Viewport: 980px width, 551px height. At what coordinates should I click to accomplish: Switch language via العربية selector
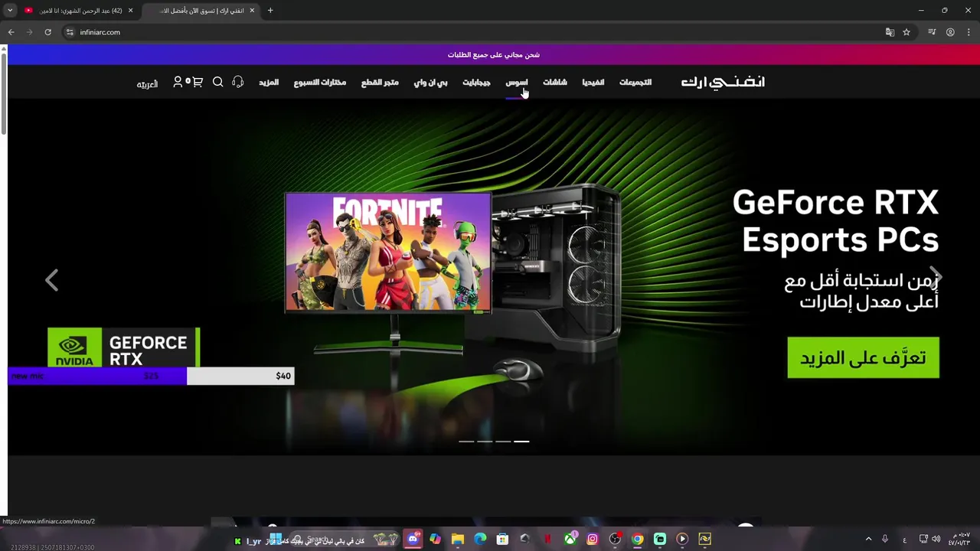147,83
